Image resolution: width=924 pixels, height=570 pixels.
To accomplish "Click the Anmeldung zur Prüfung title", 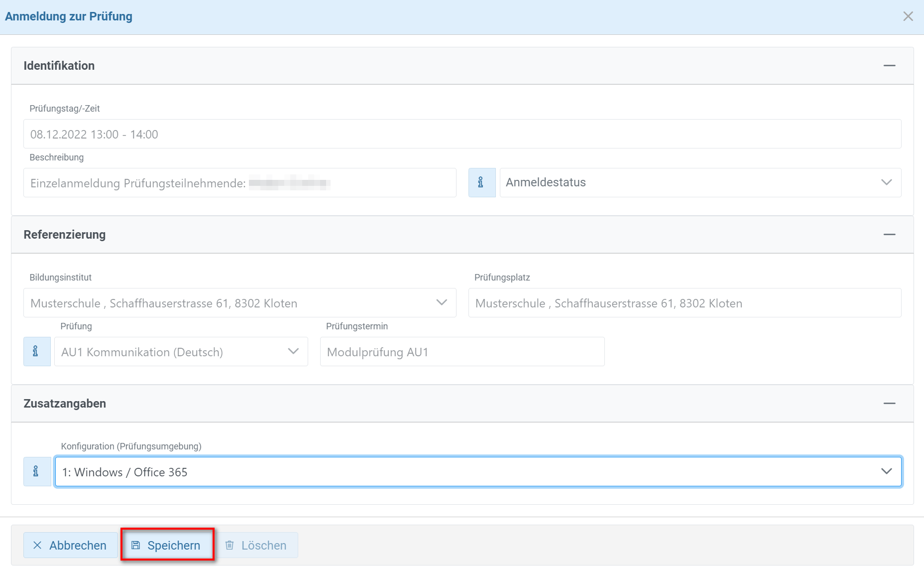I will click(x=69, y=16).
